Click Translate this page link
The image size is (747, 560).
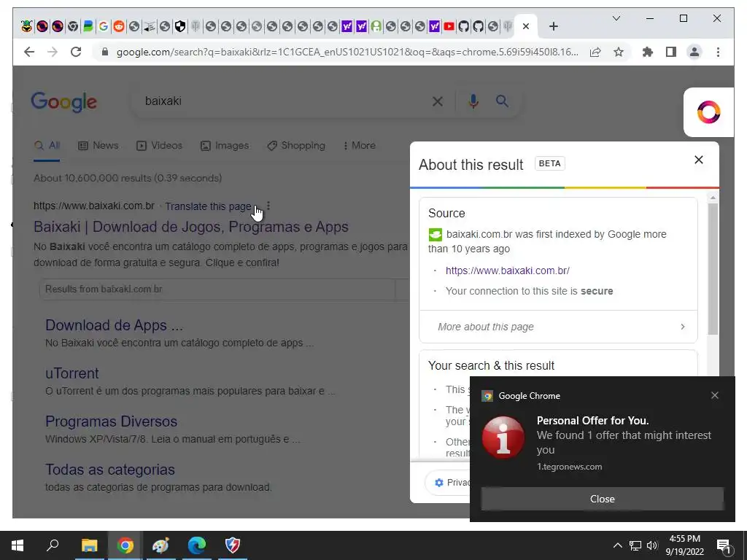(208, 206)
